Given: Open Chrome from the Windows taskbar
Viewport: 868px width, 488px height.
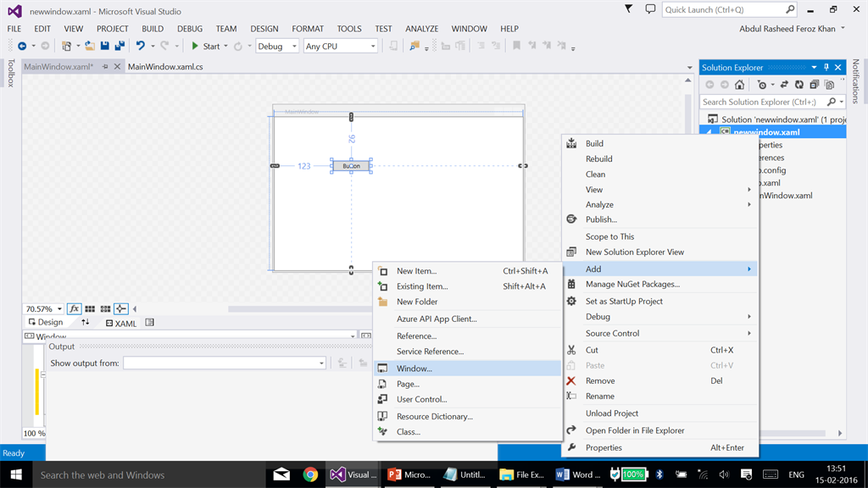Looking at the screenshot, I should pos(310,474).
